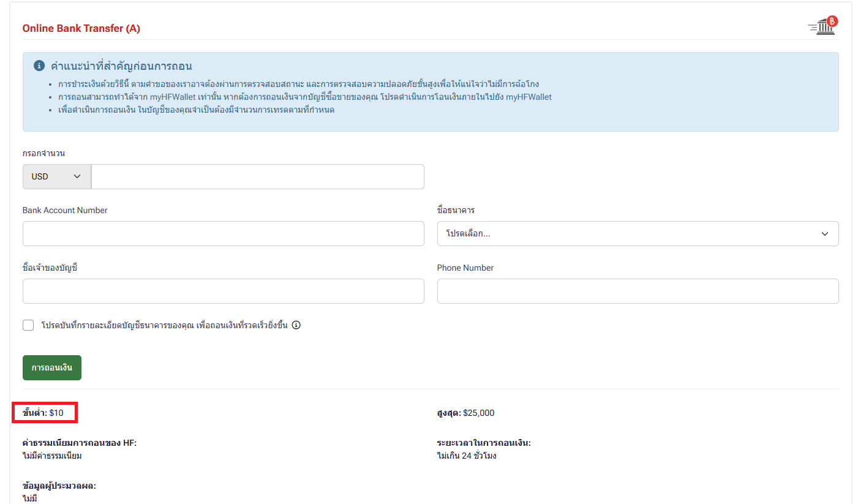Click the ไม่เกิน 24 ชั่วโมง withdrawal time text
Image resolution: width=858 pixels, height=504 pixels.
tap(467, 456)
